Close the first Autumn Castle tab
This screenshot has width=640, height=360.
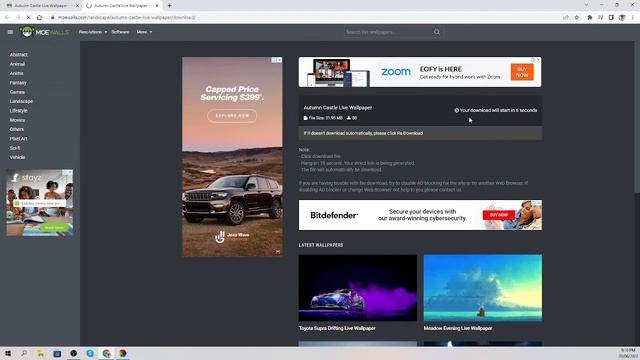click(77, 6)
